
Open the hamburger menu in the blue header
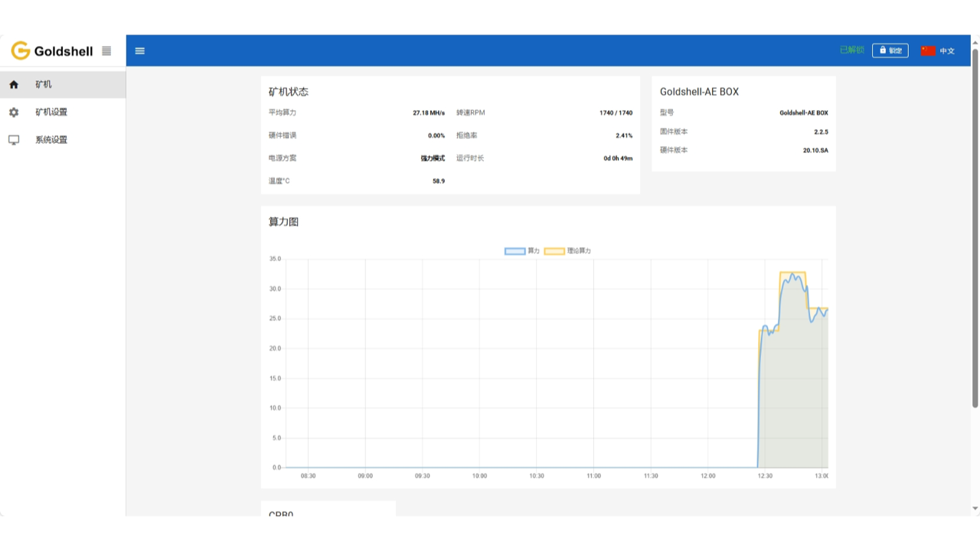coord(140,51)
